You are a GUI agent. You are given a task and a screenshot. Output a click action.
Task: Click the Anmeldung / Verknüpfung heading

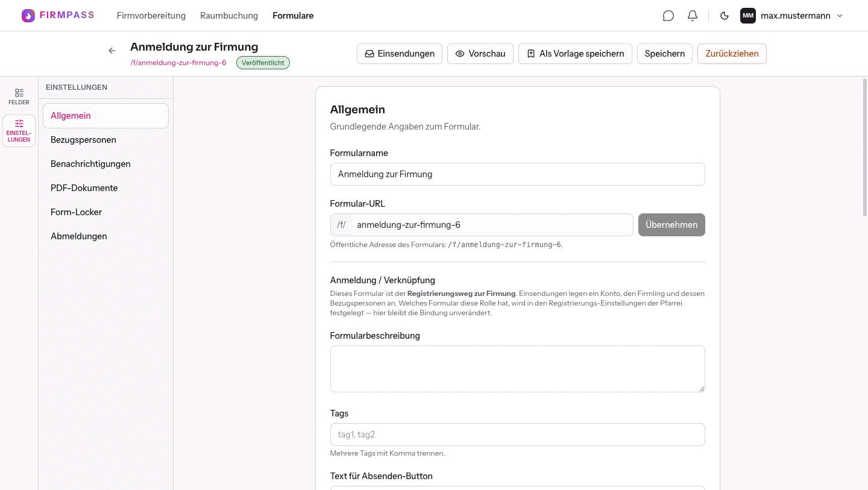(x=383, y=280)
